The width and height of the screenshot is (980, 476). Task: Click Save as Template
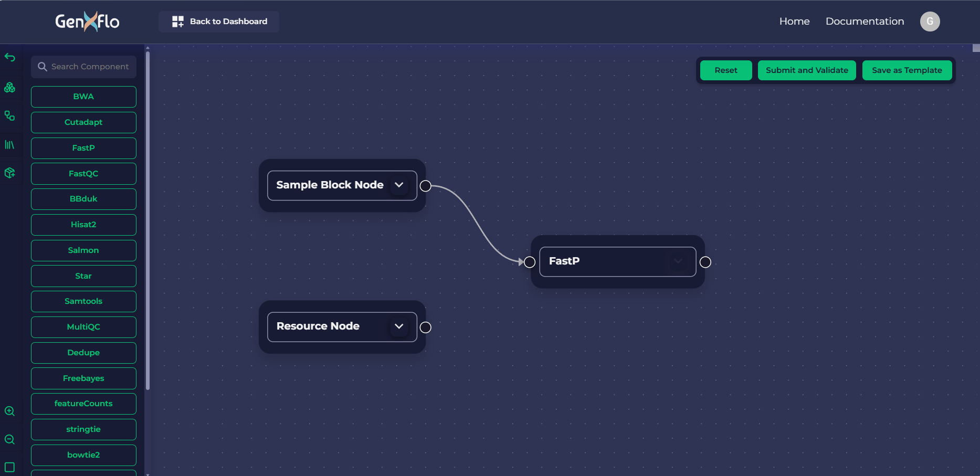907,70
